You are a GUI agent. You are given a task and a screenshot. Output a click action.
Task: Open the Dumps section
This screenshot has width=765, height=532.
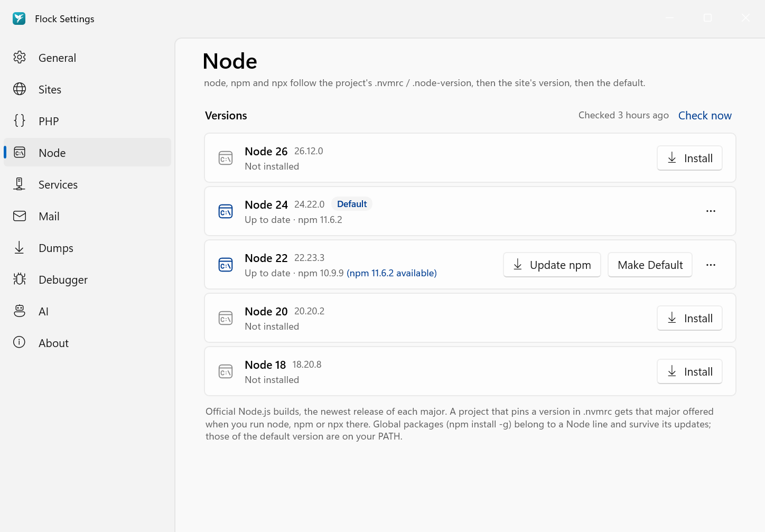(88, 248)
